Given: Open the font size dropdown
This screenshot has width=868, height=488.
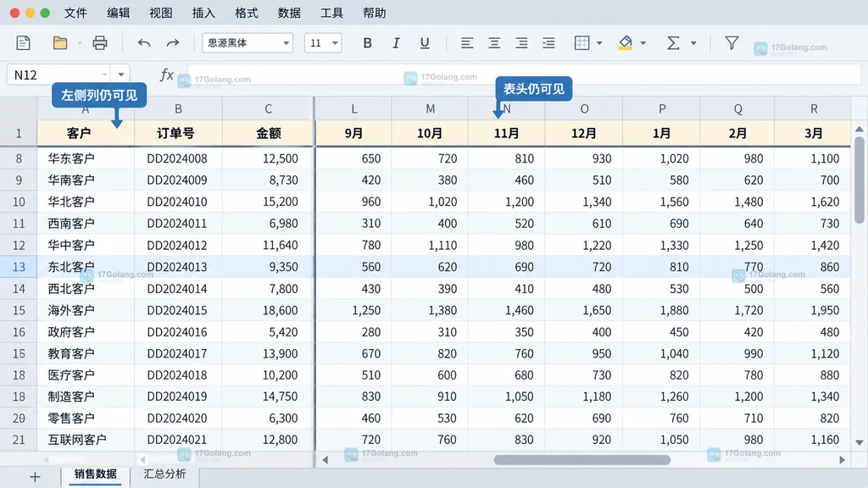Looking at the screenshot, I should coord(323,42).
